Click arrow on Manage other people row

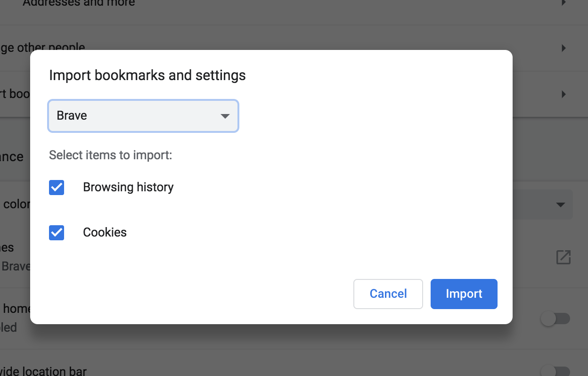tap(563, 48)
